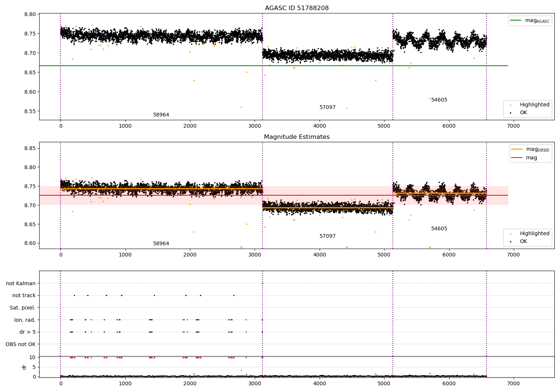This screenshot has height=392, width=560.
Task: Click obsid label 57097 in AGASC ID plot
Action: coord(327,108)
